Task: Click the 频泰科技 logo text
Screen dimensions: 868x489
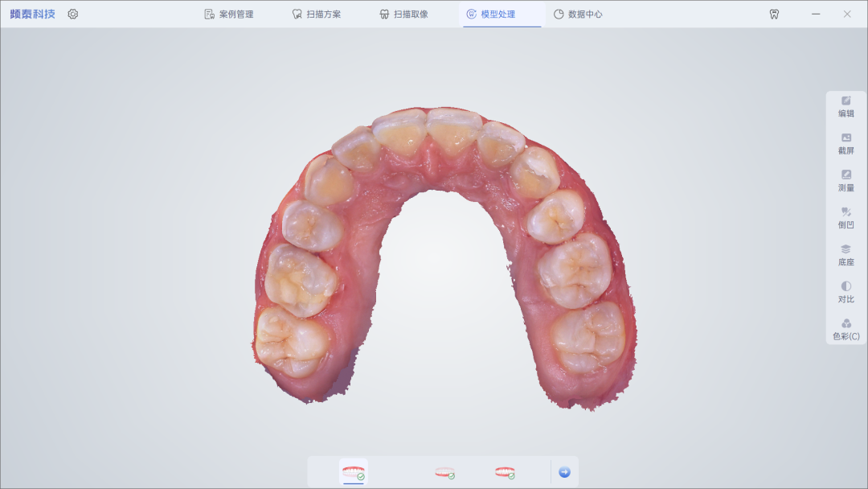Action: click(33, 14)
